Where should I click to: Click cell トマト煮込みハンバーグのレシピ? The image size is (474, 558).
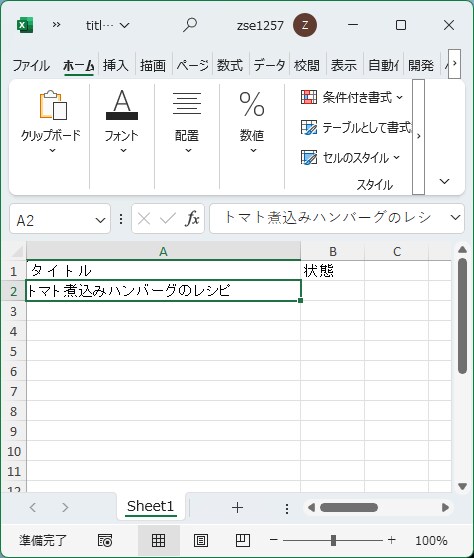(x=163, y=291)
